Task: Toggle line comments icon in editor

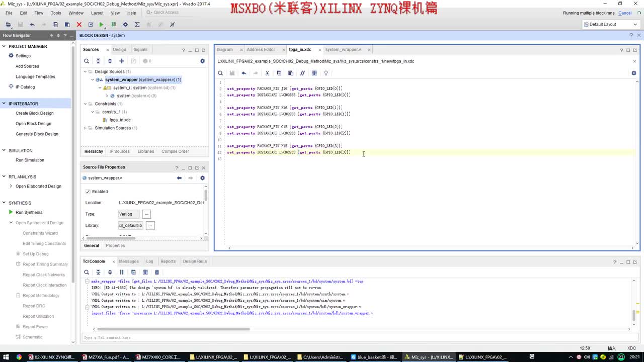Action: pos(302,73)
